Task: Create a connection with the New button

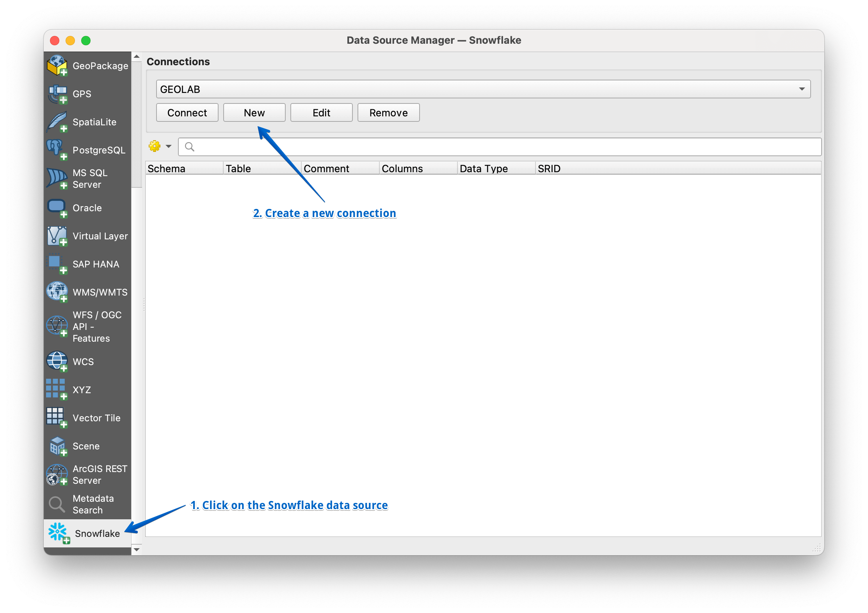Action: tap(254, 113)
